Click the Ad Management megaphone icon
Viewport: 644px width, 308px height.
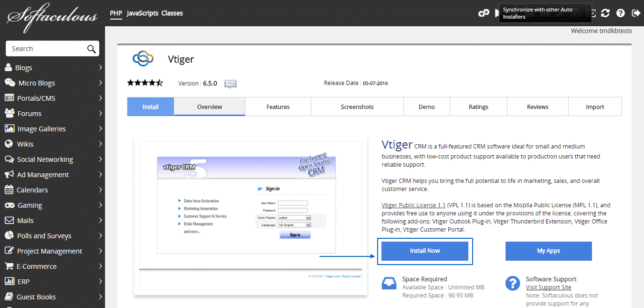tap(9, 174)
